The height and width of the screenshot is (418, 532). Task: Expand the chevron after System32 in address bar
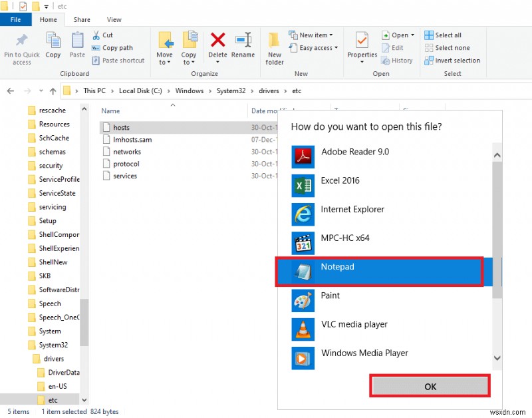coord(252,91)
